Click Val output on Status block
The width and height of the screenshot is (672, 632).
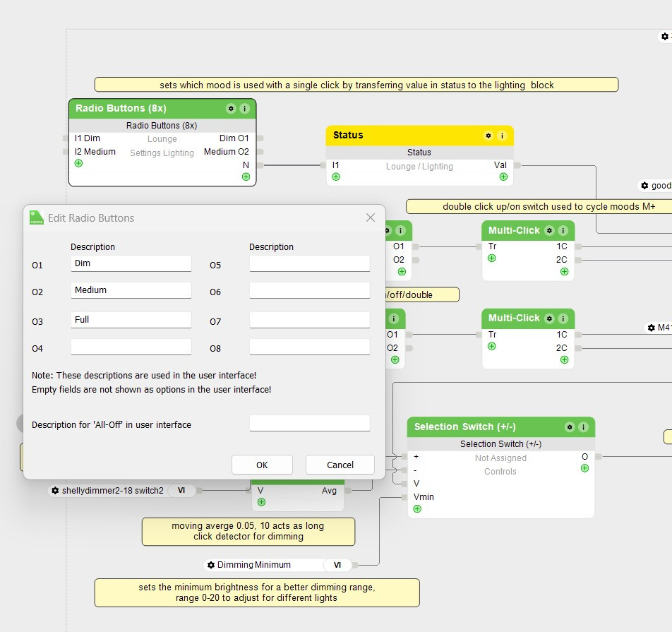click(500, 165)
